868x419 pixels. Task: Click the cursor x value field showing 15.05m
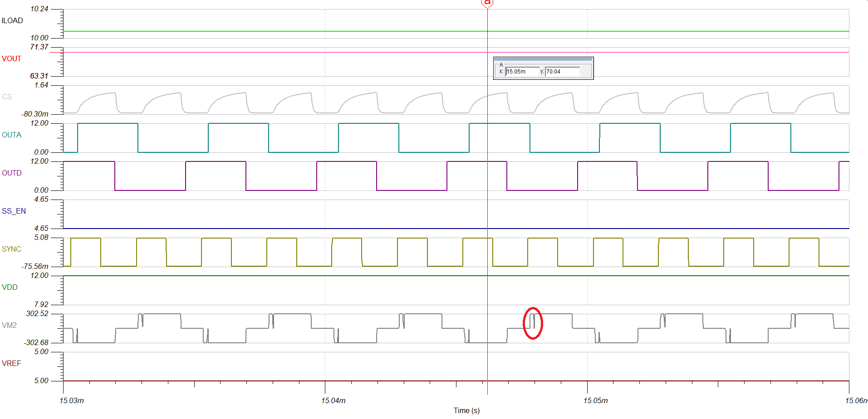click(x=522, y=72)
